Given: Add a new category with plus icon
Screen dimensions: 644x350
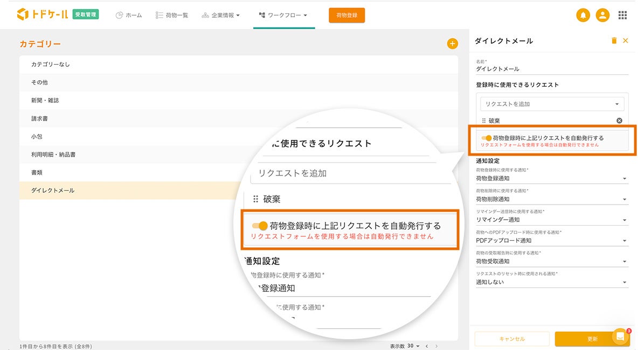Looking at the screenshot, I should [452, 44].
